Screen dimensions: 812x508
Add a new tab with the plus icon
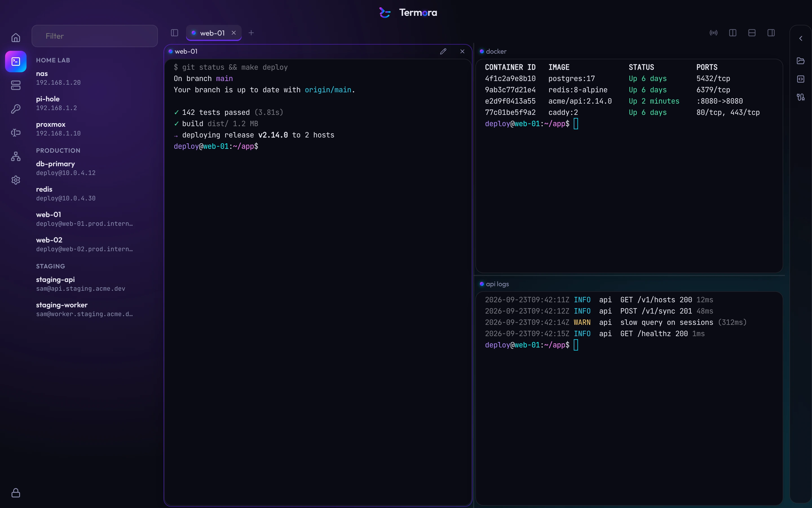click(x=251, y=32)
